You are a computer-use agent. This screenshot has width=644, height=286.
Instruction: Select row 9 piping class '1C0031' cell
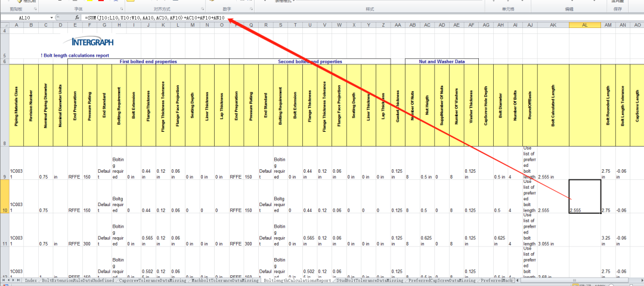[17, 163]
